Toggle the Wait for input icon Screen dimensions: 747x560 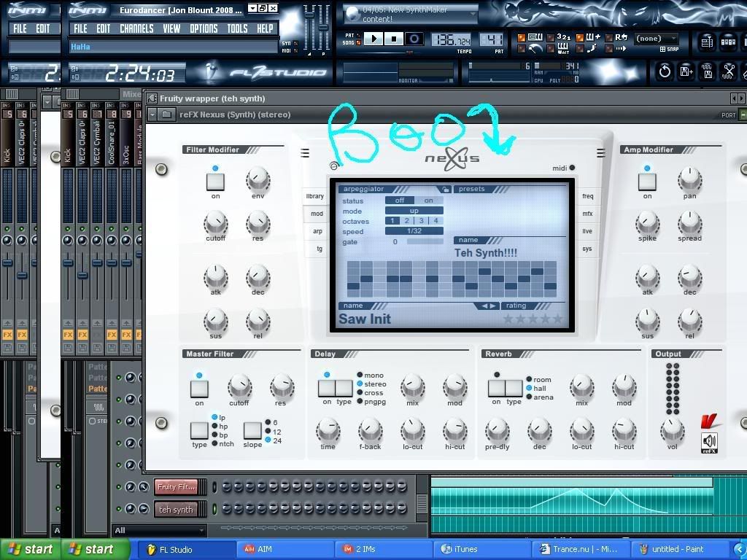click(x=564, y=48)
